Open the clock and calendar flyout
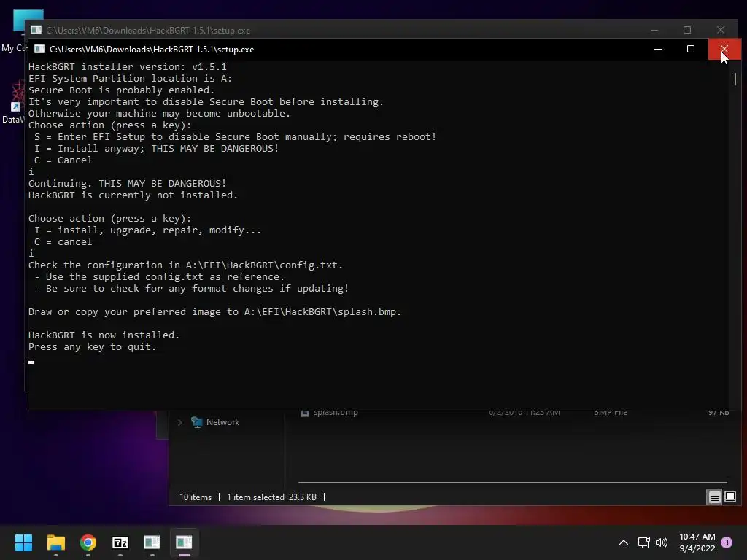Screen dimensions: 747x560 (697, 542)
